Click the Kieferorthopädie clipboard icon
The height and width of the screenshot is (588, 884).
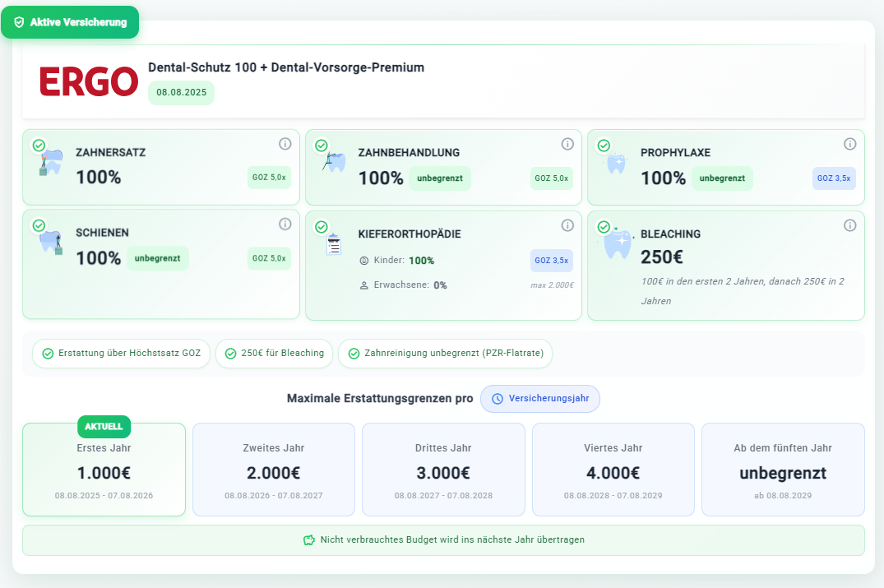click(334, 244)
